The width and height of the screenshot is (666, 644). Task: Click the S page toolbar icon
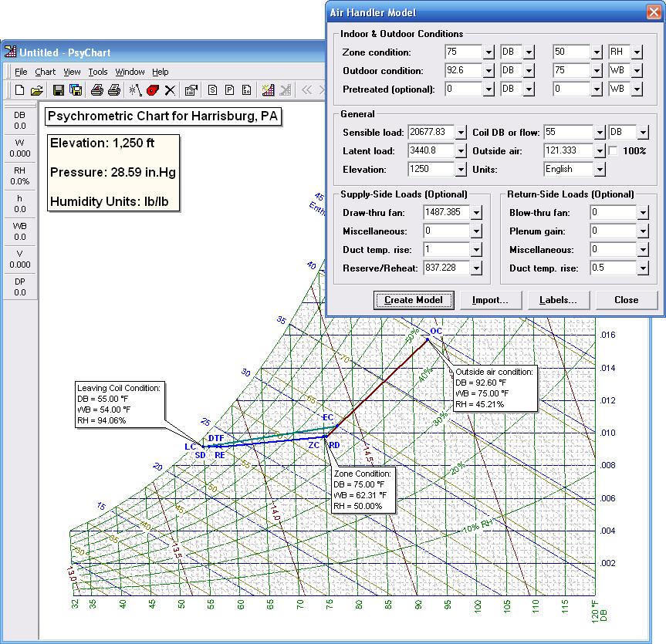[x=213, y=90]
